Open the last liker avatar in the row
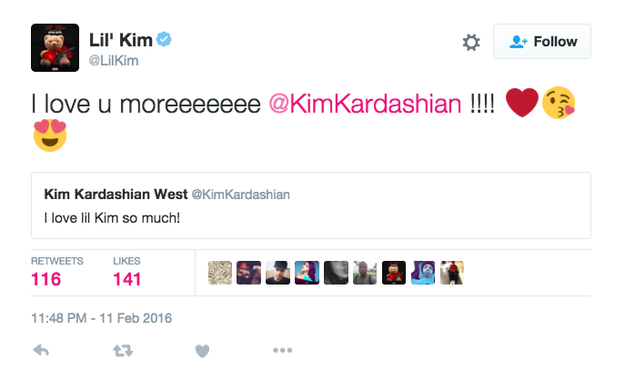625x370 pixels. click(452, 273)
